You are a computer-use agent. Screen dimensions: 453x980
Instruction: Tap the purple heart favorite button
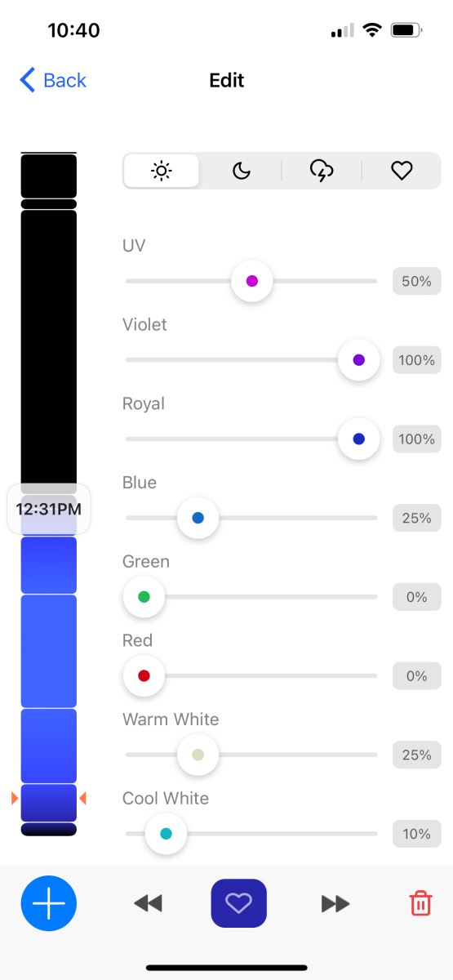(239, 903)
